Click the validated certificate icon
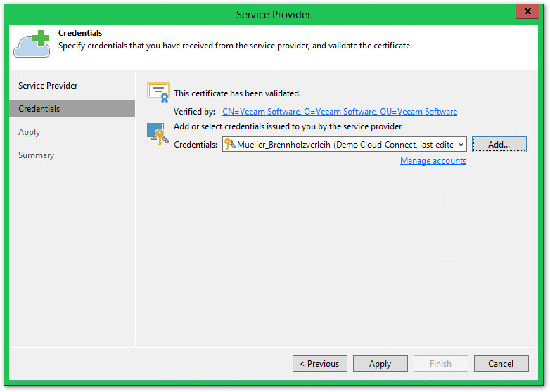The height and width of the screenshot is (392, 550). click(x=158, y=92)
